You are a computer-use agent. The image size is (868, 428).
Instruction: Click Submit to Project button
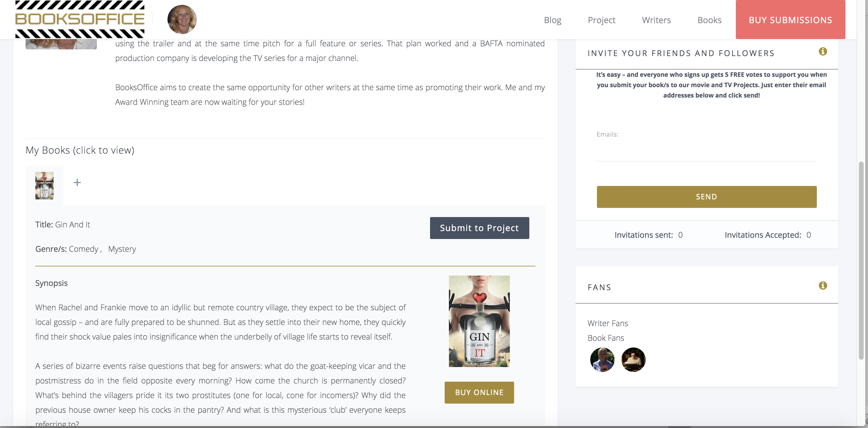(x=479, y=228)
